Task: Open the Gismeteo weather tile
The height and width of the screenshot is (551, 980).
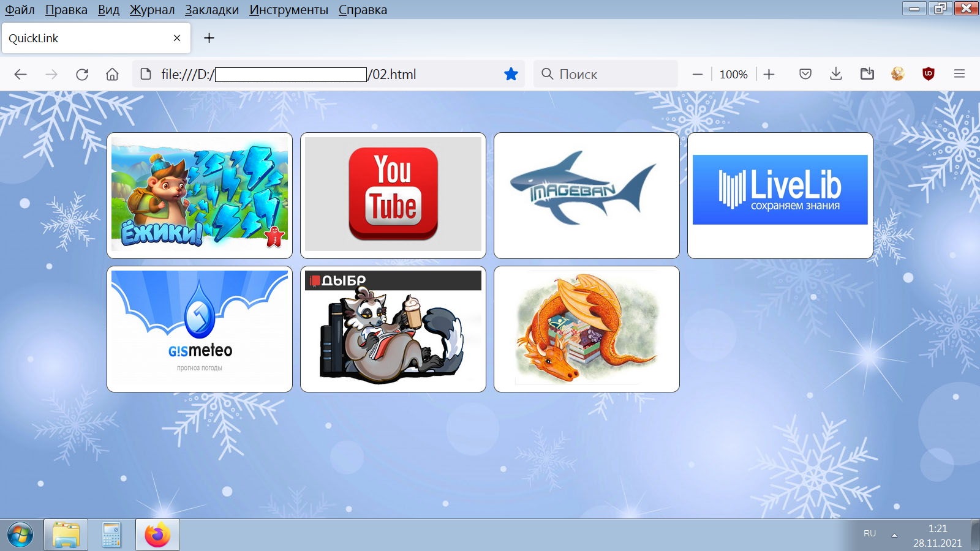Action: [x=200, y=329]
